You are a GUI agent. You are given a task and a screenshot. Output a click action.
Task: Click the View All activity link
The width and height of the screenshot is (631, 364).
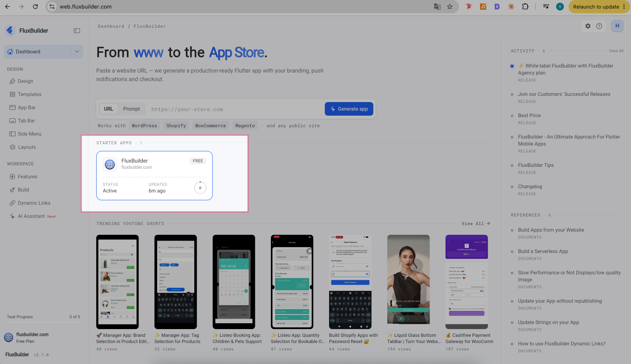(616, 51)
